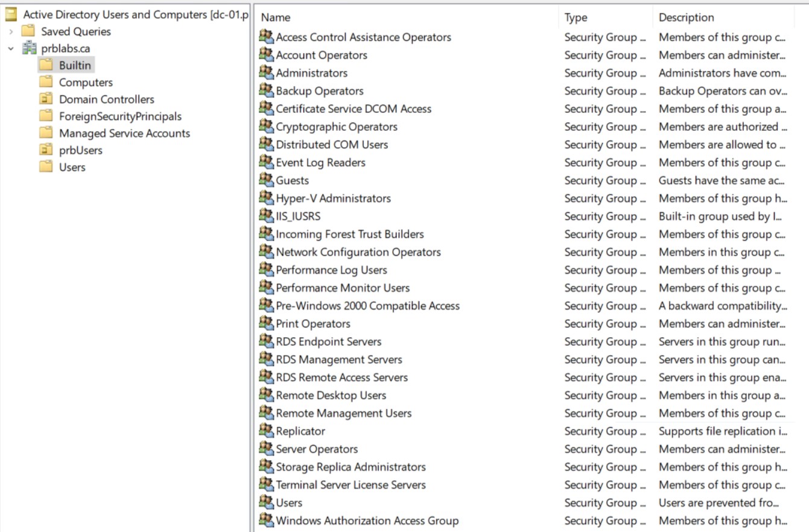Select the Hyper-V Administrators group row
The height and width of the screenshot is (532, 809).
pyautogui.click(x=333, y=198)
